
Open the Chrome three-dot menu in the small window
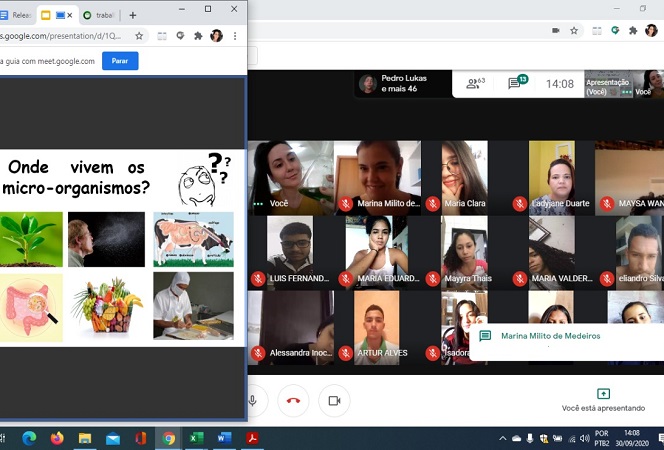coord(235,36)
